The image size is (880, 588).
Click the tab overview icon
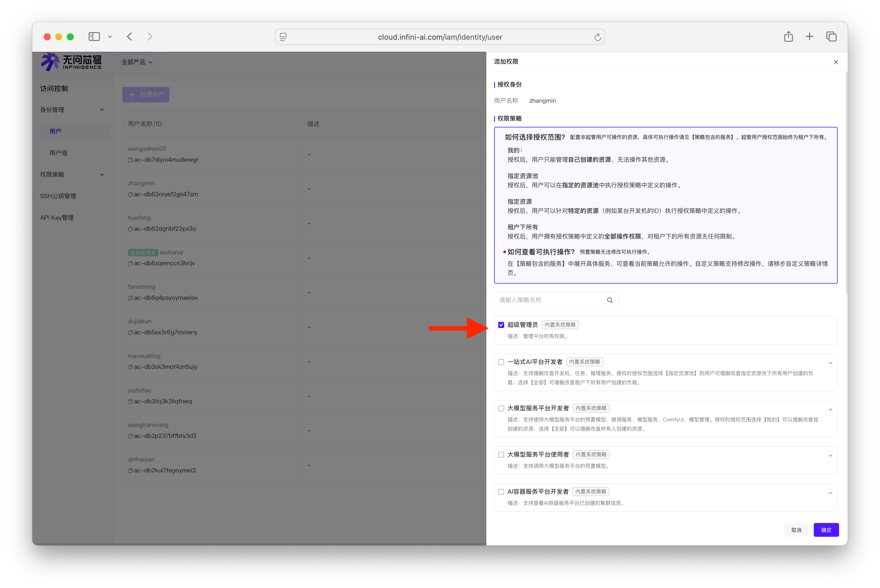tap(831, 37)
